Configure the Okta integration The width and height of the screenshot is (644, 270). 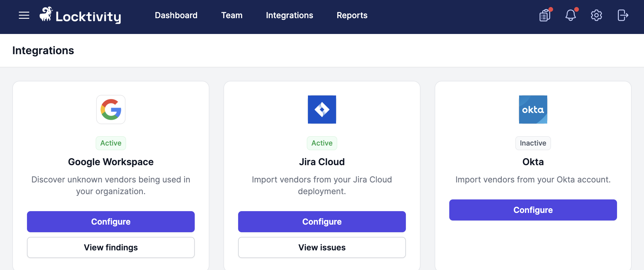[533, 210]
